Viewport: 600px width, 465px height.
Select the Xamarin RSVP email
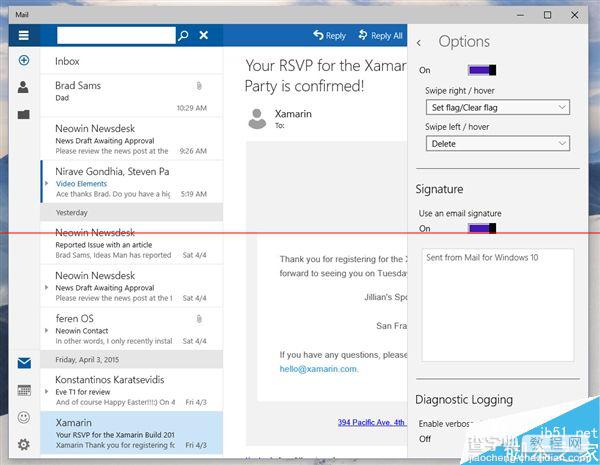click(132, 433)
